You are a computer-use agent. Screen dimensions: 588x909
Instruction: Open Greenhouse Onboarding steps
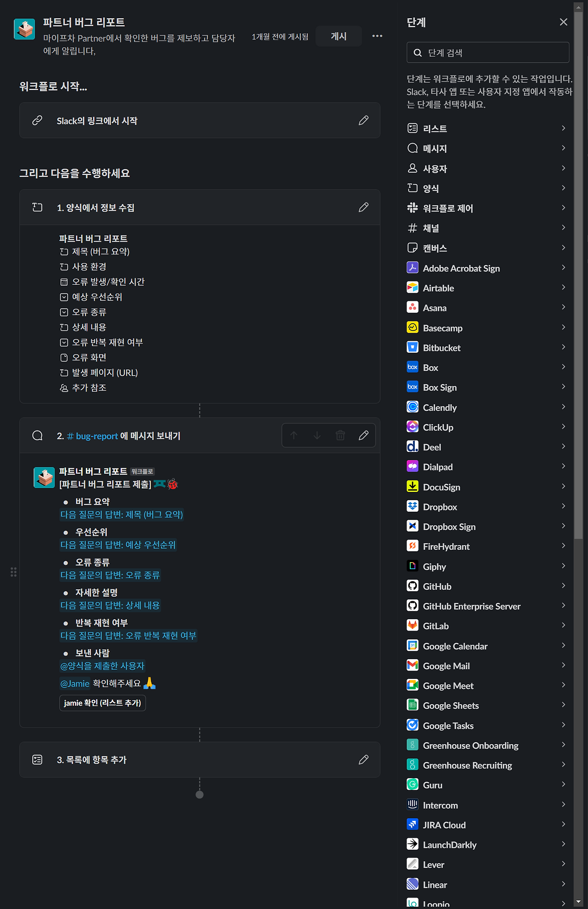pyautogui.click(x=488, y=745)
